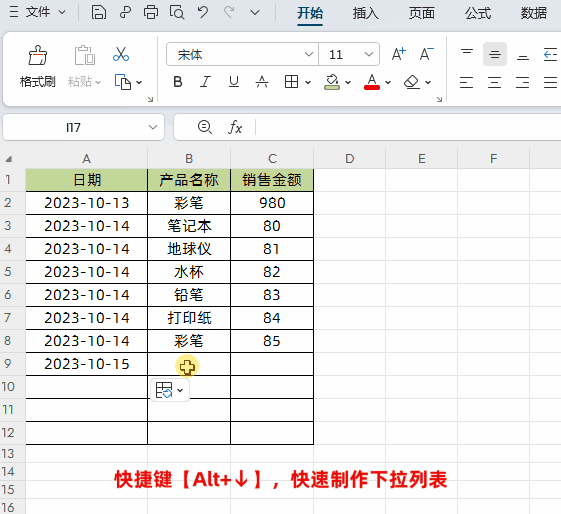
Task: Select the 格式刷 format painter
Action: [38, 67]
